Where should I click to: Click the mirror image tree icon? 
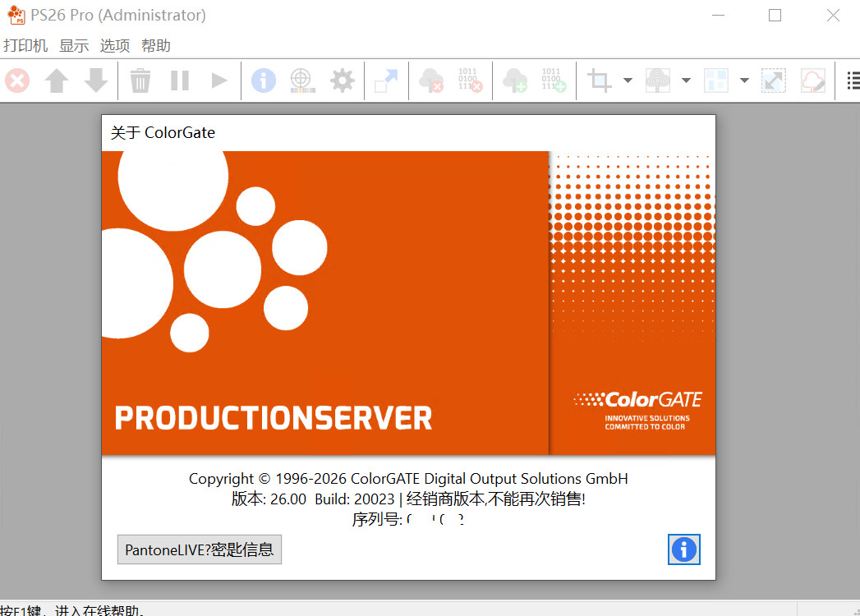click(658, 80)
